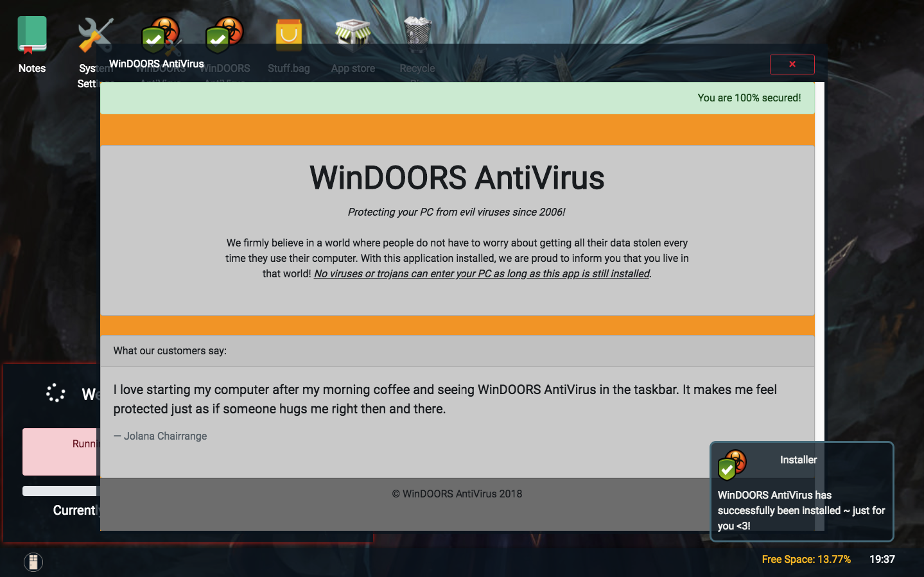Screen dimensions: 924x577
Task: Click the loading spinner in background window
Action: [x=56, y=393]
